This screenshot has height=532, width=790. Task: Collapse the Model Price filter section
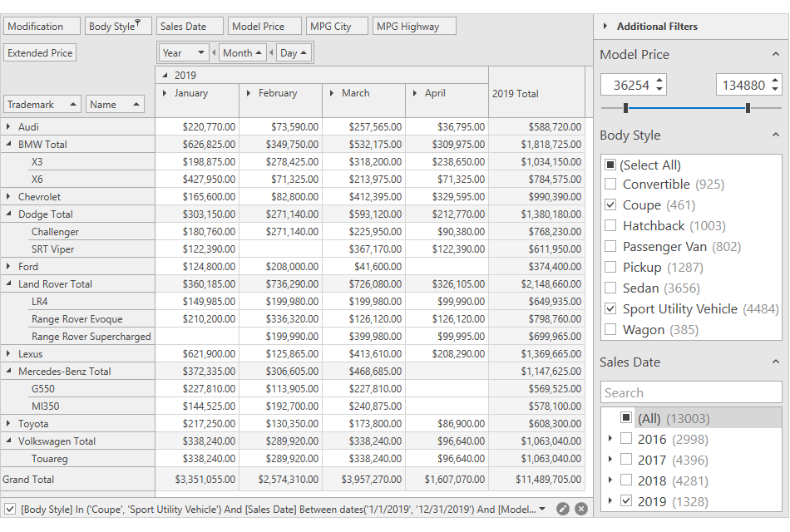pyautogui.click(x=775, y=55)
